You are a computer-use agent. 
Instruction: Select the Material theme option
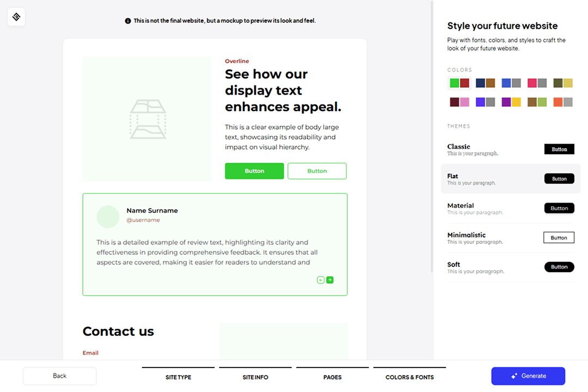(x=510, y=208)
